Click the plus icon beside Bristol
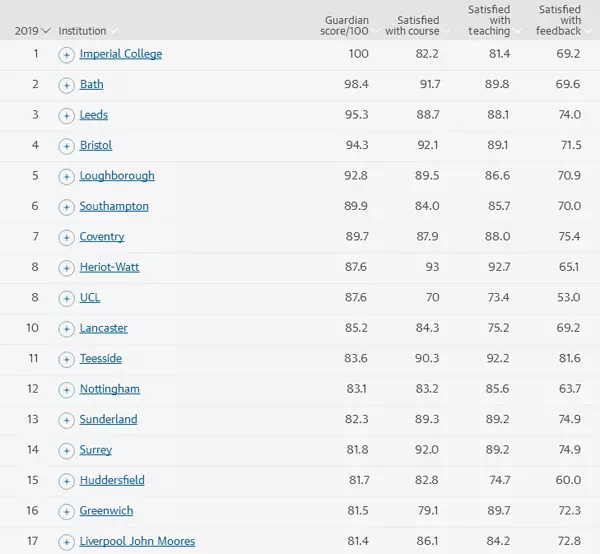The width and height of the screenshot is (600, 554). [x=66, y=146]
